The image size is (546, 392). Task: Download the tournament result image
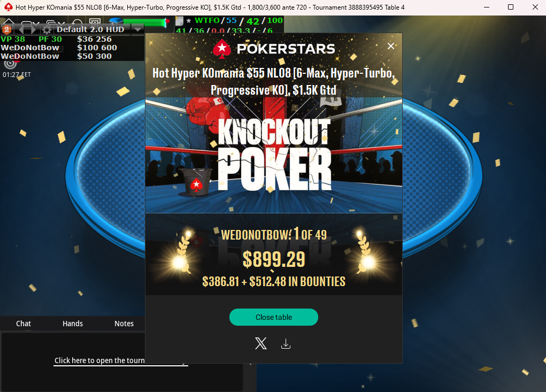[x=286, y=344]
